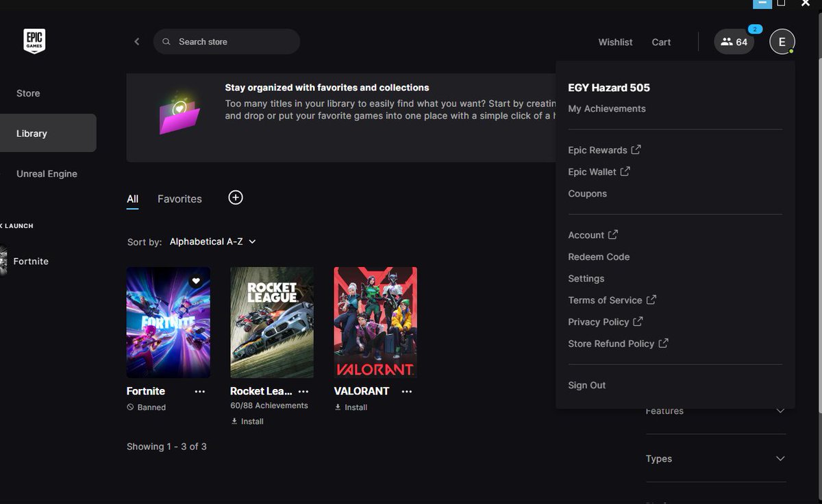Click the Epic Games logo
Image resolution: width=822 pixels, height=504 pixels.
point(34,42)
